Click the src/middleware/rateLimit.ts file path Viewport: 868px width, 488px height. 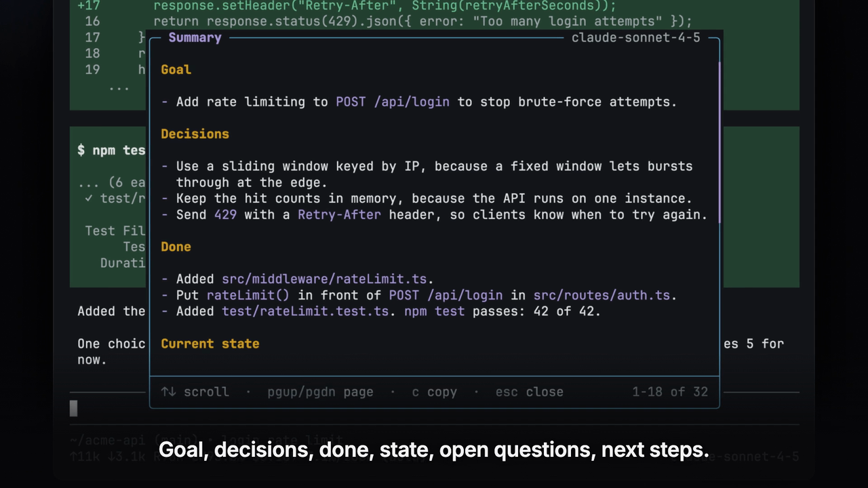point(324,279)
